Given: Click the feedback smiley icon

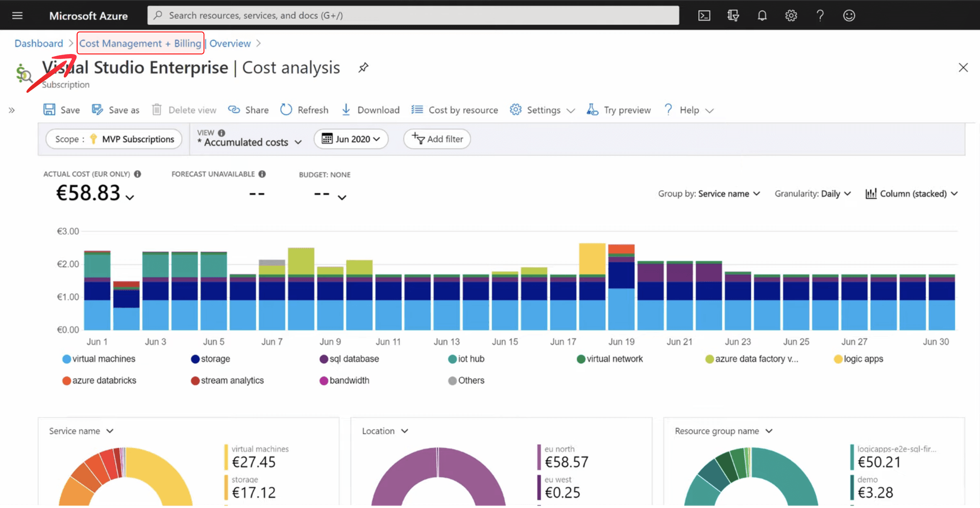Looking at the screenshot, I should click(849, 16).
